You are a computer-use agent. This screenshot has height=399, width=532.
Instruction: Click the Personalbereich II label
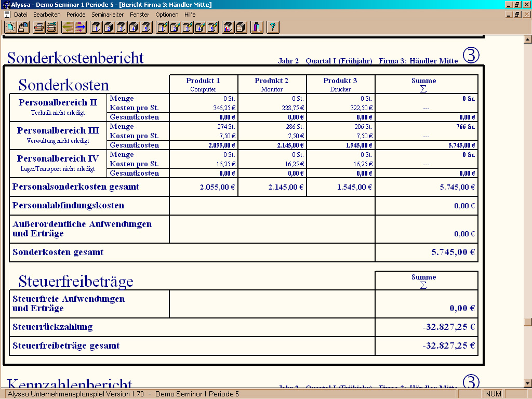[58, 102]
